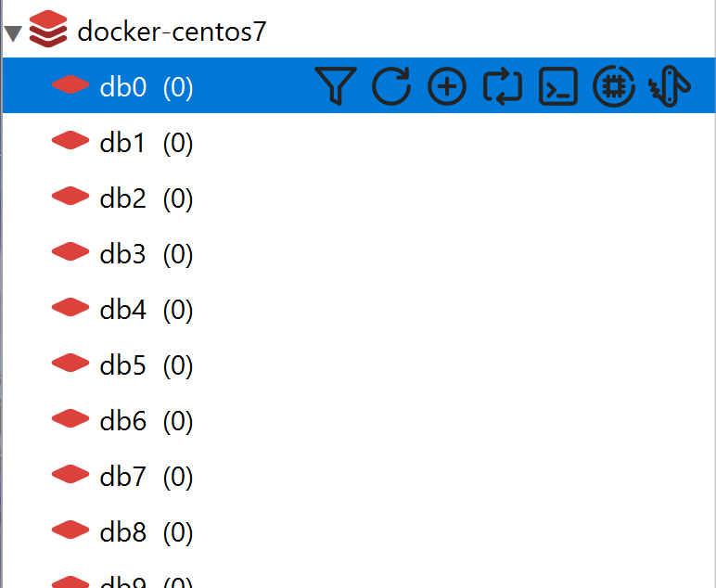
Task: Open db8 from the list
Action: pos(122,532)
